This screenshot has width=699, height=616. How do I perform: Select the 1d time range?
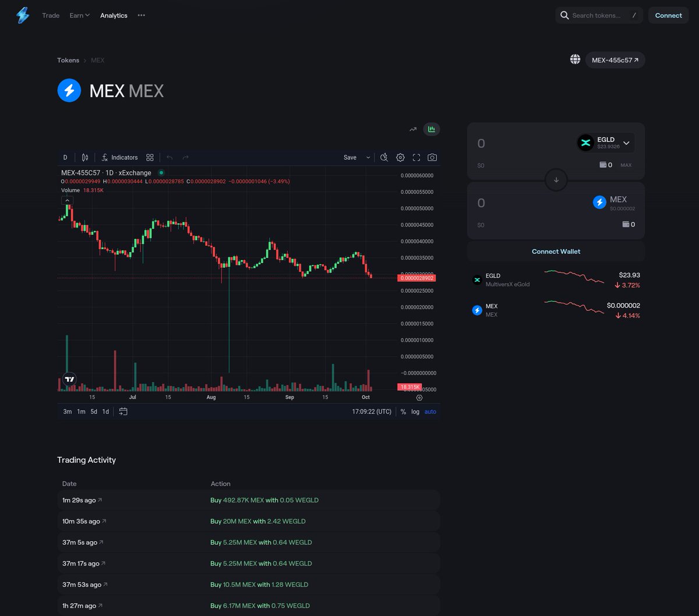pos(105,412)
